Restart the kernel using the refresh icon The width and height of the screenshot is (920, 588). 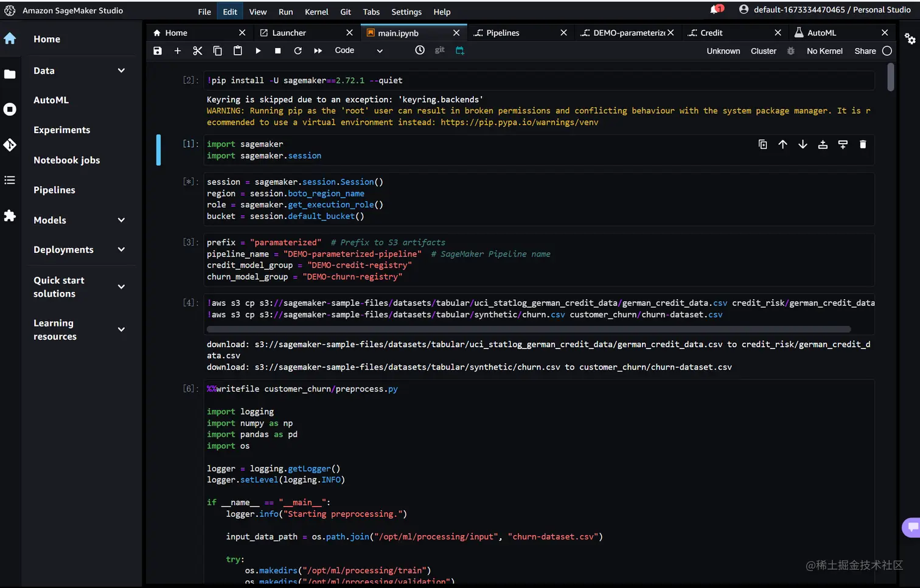(x=298, y=51)
